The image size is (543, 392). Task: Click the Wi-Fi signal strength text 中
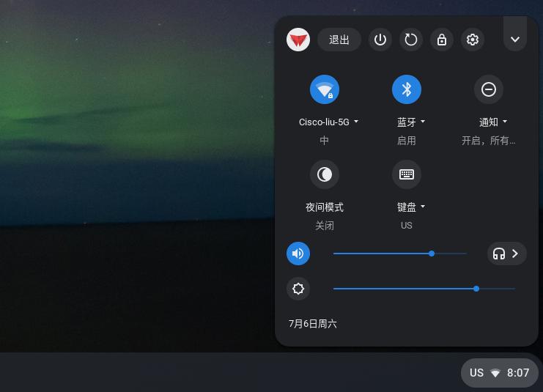[x=324, y=140]
